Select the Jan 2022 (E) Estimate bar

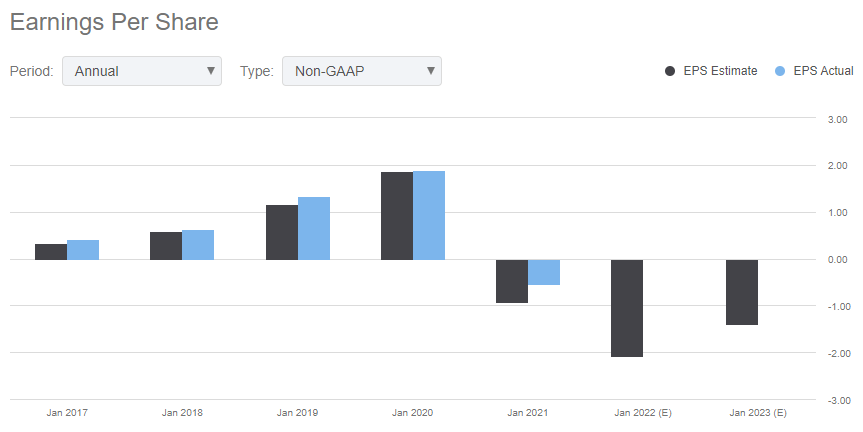pyautogui.click(x=627, y=308)
